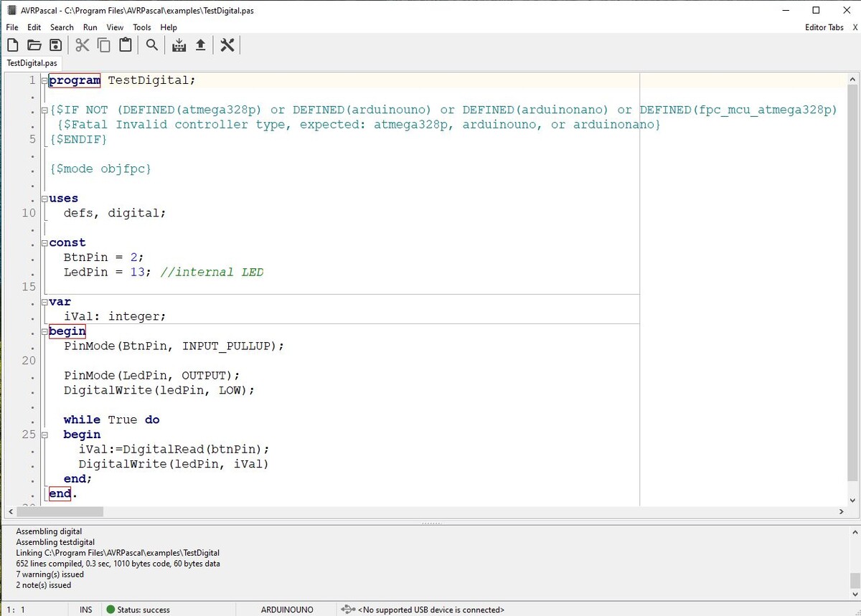Open the Edit menu
861x616 pixels.
pyautogui.click(x=34, y=27)
